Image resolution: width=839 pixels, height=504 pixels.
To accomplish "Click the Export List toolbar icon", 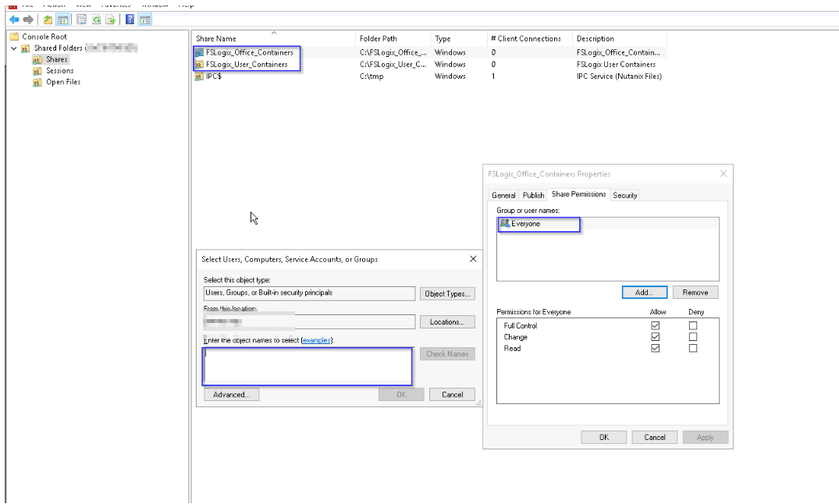I will click(x=111, y=20).
